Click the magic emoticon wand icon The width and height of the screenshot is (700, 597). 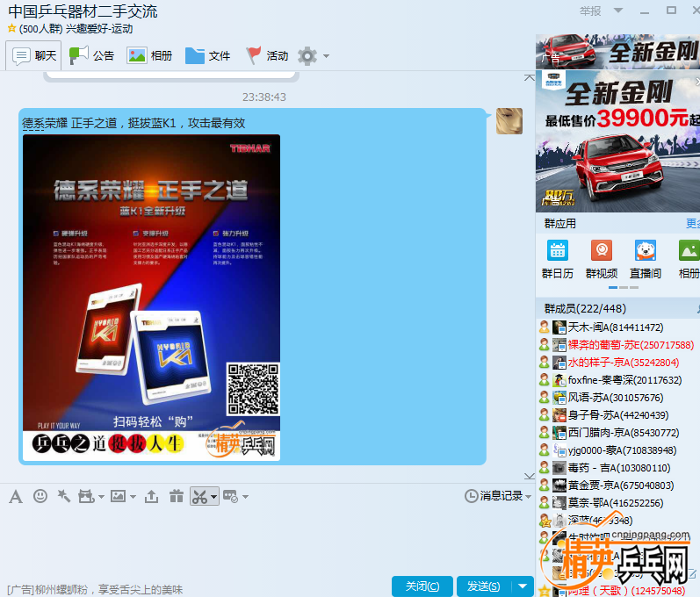(64, 496)
